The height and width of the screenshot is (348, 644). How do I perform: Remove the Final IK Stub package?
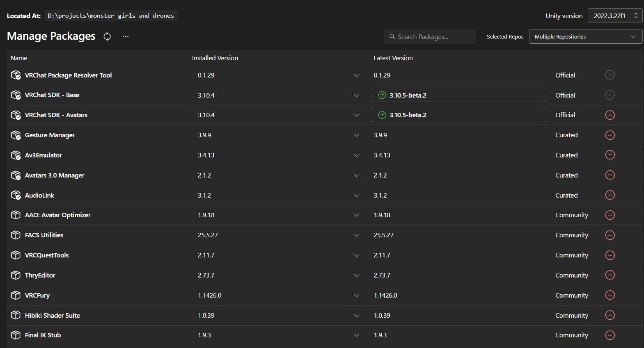[610, 335]
